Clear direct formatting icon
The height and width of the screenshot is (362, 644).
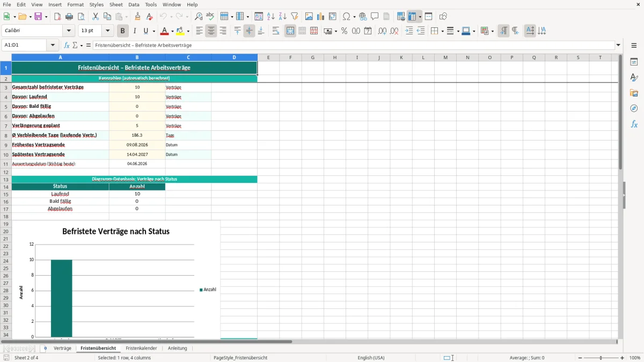(150, 17)
